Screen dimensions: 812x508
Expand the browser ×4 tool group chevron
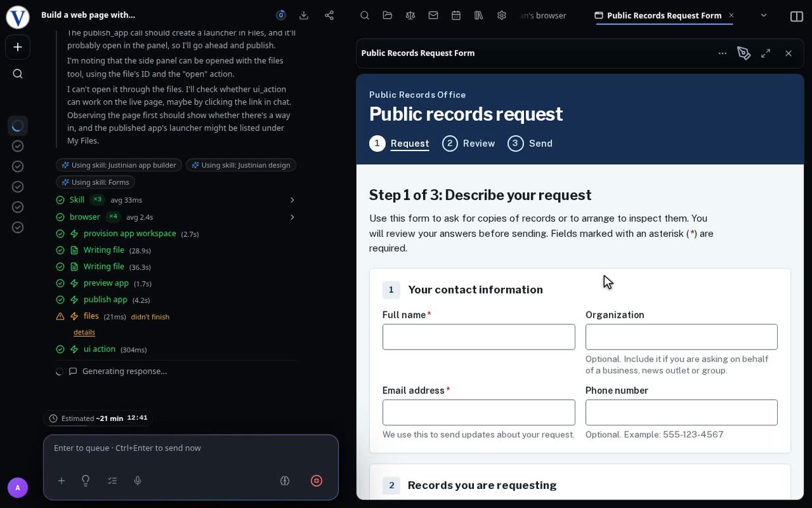click(292, 217)
